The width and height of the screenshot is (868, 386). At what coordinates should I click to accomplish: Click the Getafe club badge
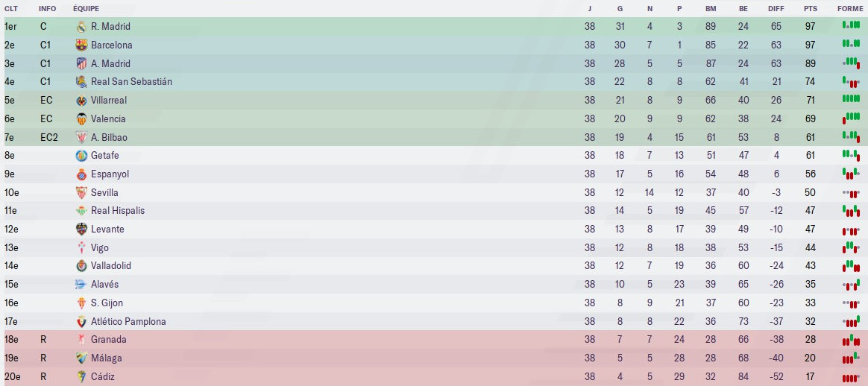(82, 155)
